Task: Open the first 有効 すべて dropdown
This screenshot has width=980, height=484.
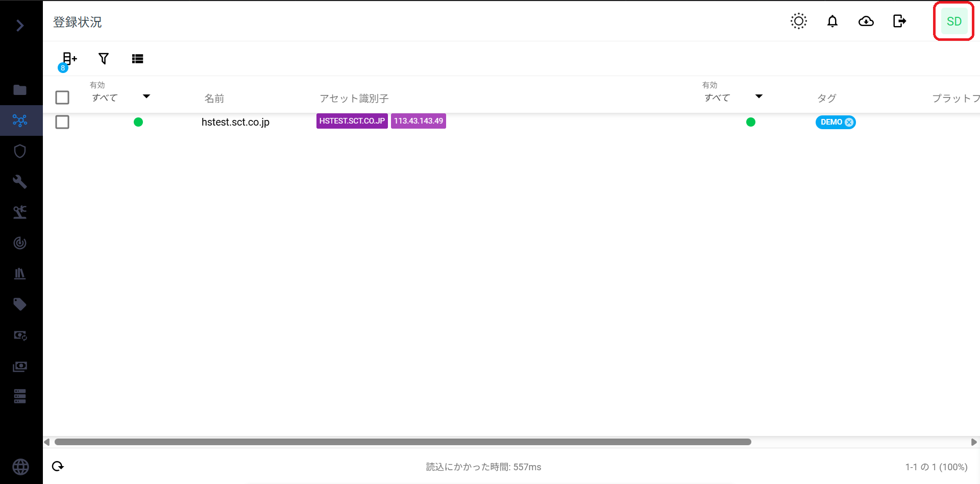Action: coord(121,97)
